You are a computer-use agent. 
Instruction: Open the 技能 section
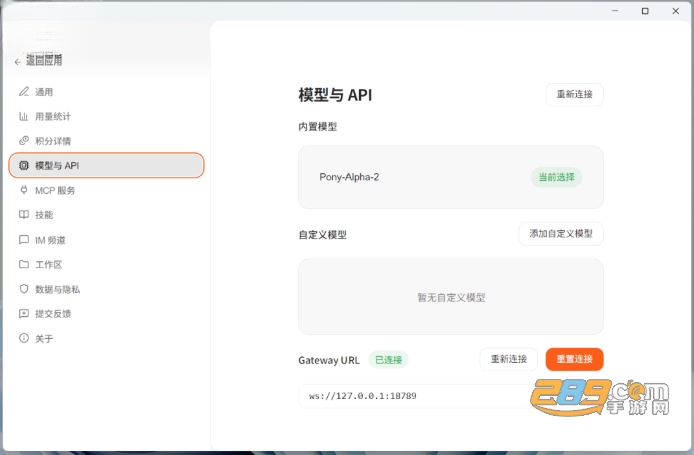[x=106, y=215]
